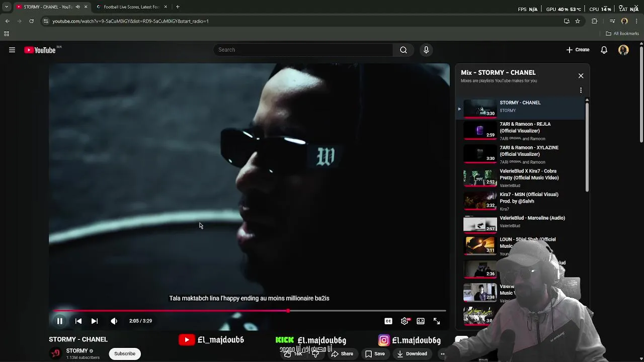The height and width of the screenshot is (362, 644).
Task: Pause the video with the pause button
Action: (59, 321)
